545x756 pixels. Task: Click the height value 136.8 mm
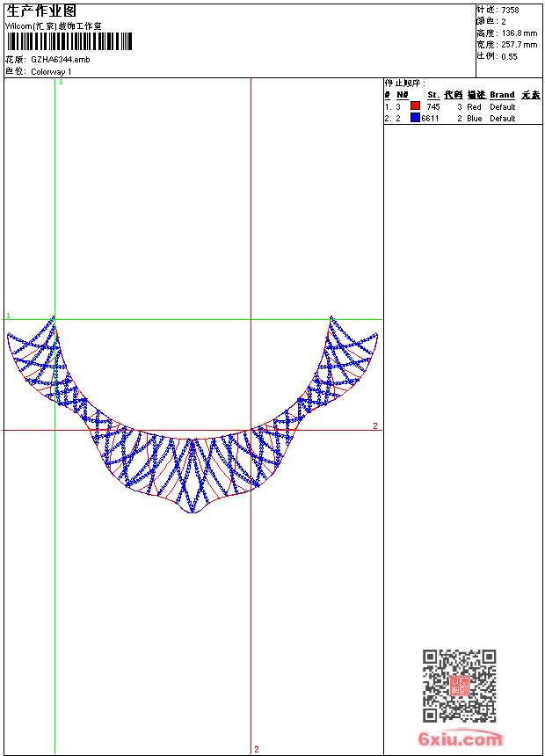pos(519,33)
